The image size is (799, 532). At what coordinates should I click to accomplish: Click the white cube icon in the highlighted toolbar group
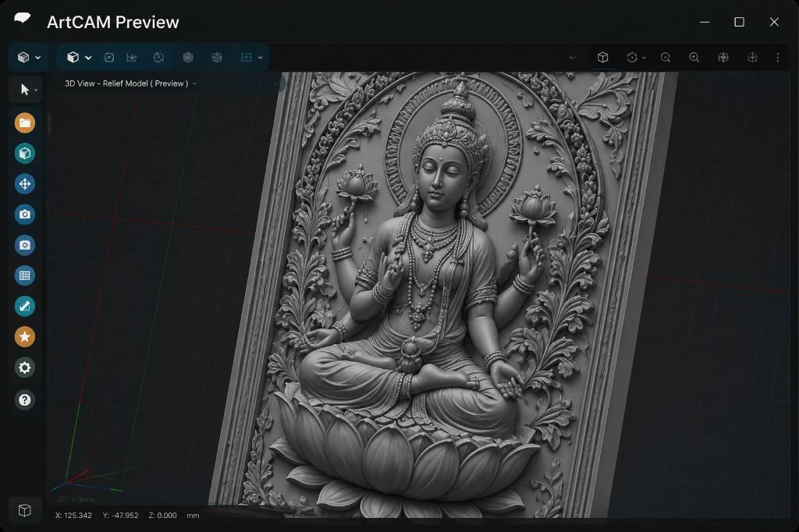click(x=73, y=57)
